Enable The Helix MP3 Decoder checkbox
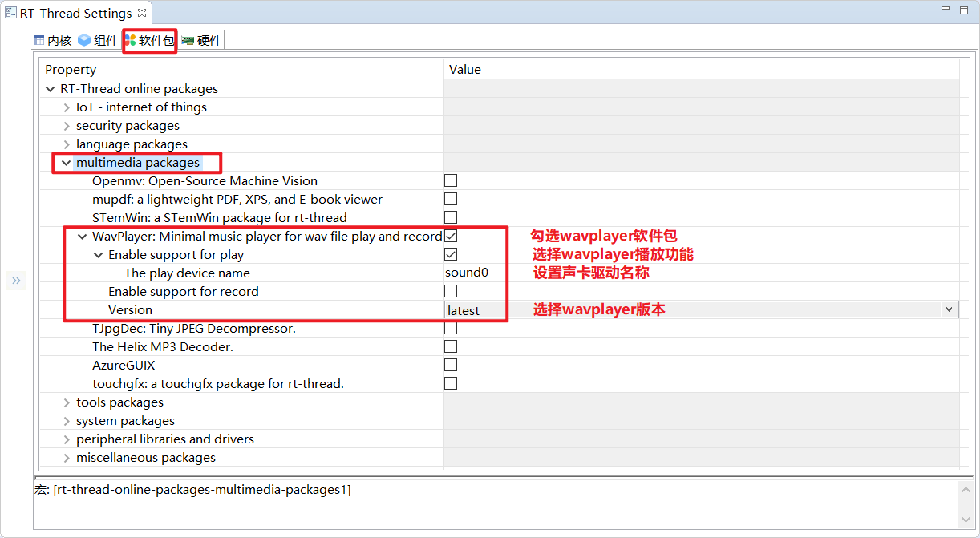The image size is (980, 538). point(451,346)
